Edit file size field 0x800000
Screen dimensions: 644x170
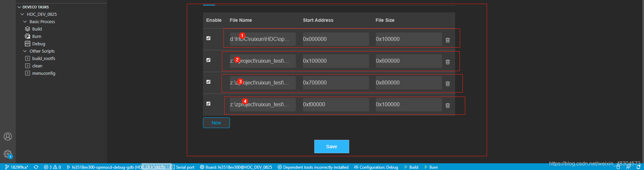pyautogui.click(x=409, y=83)
